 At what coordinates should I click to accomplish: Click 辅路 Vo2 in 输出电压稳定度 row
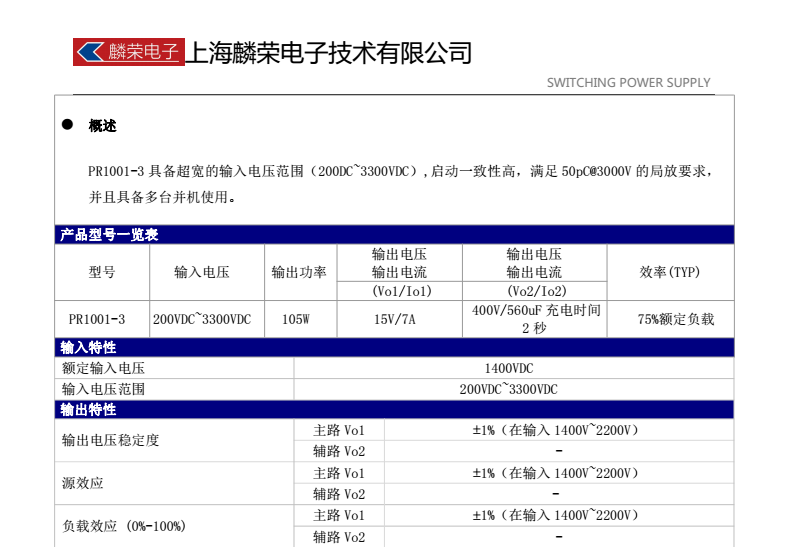coord(339,451)
